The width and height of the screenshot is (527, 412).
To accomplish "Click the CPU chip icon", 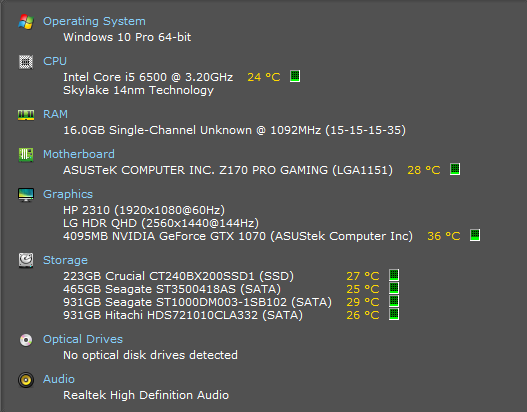I will click(x=26, y=62).
